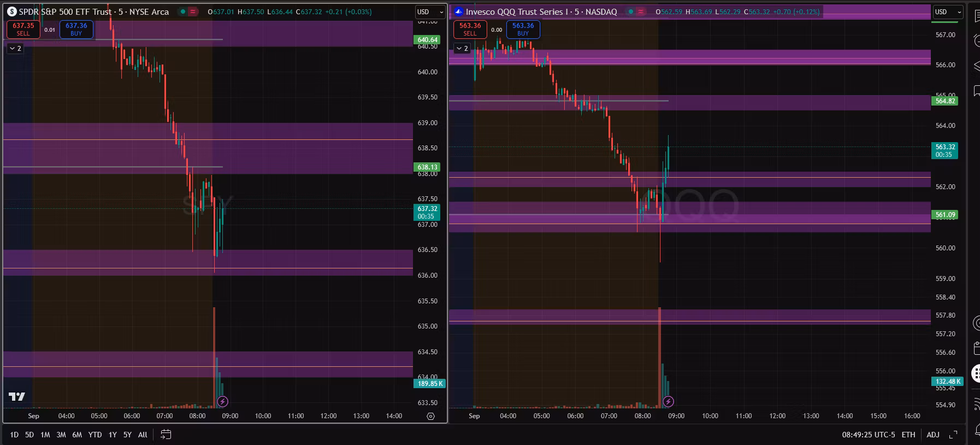Collapse the SPY indicators legend showing 2
Screen dimensions: 980x445
tap(15, 49)
